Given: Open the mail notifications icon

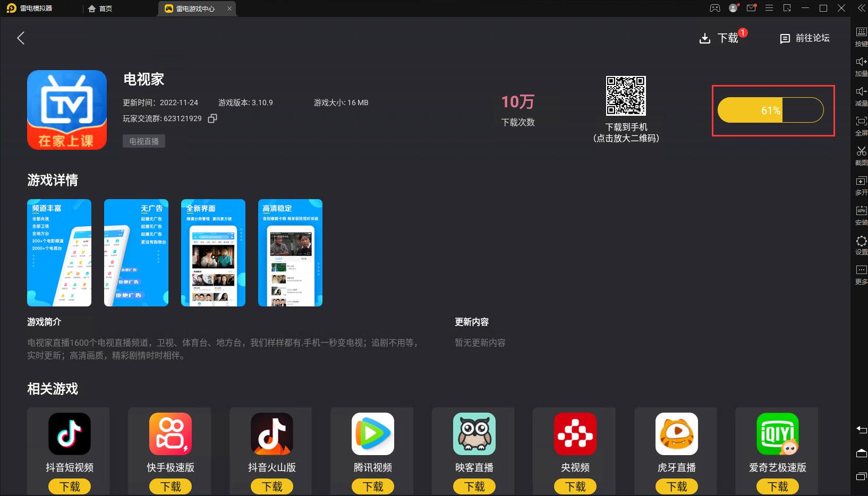Looking at the screenshot, I should [751, 8].
